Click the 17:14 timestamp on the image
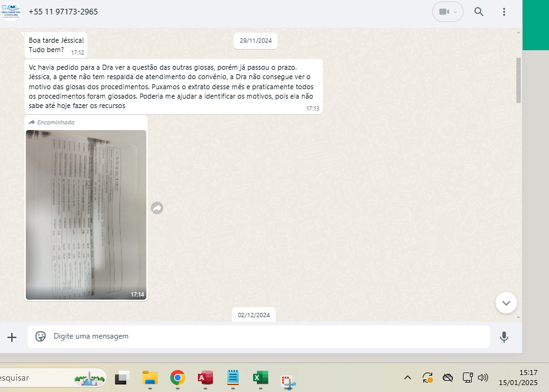Screen dimensions: 549x392 pyautogui.click(x=137, y=295)
